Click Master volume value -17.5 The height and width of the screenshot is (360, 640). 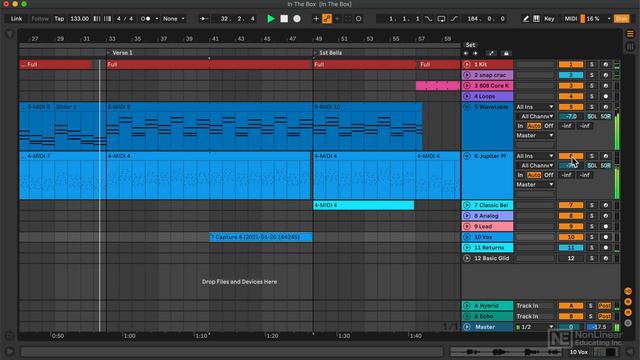pos(599,327)
